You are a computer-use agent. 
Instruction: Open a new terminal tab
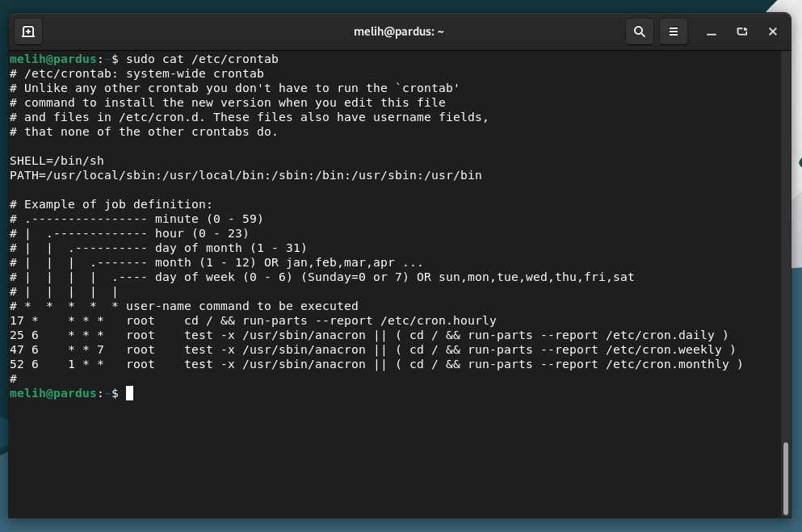click(28, 31)
